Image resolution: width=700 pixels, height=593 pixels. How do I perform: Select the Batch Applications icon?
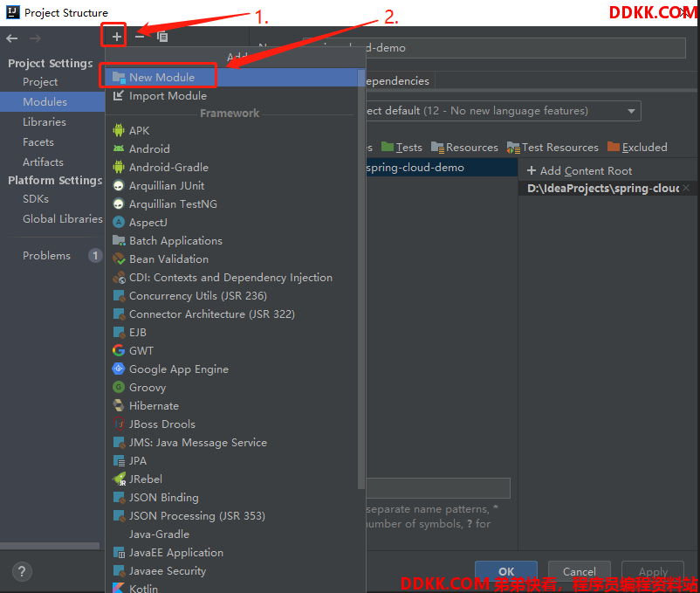[x=119, y=240]
